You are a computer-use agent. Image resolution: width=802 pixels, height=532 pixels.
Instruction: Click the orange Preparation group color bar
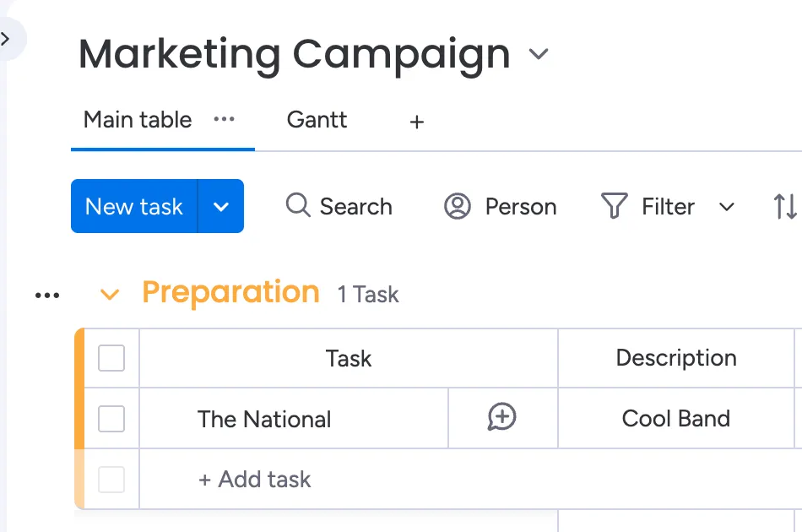tap(80, 388)
